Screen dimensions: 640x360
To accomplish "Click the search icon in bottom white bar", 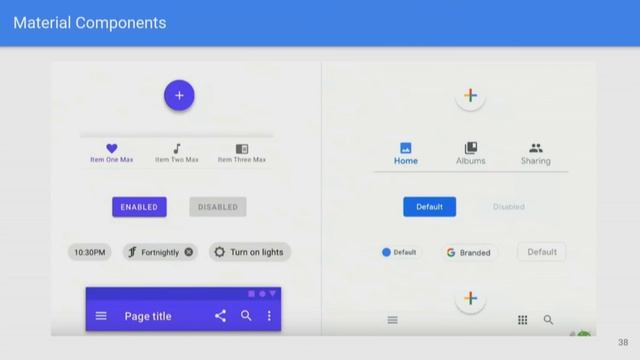I will 548,320.
